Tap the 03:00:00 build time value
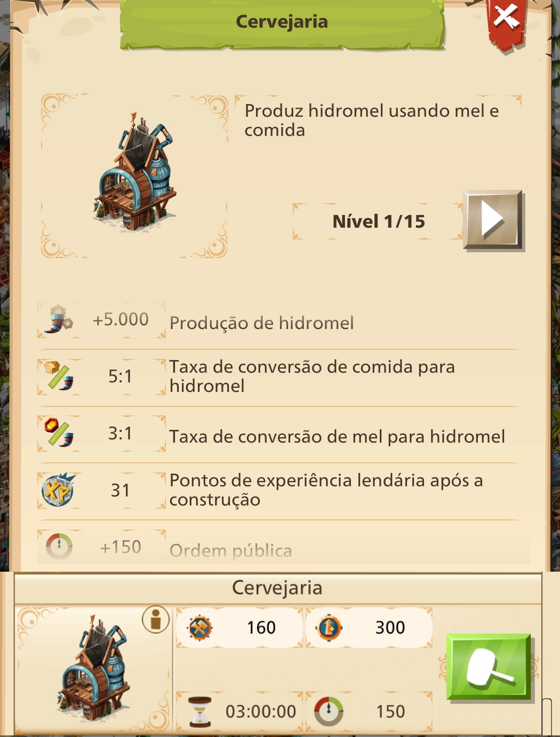 260,711
